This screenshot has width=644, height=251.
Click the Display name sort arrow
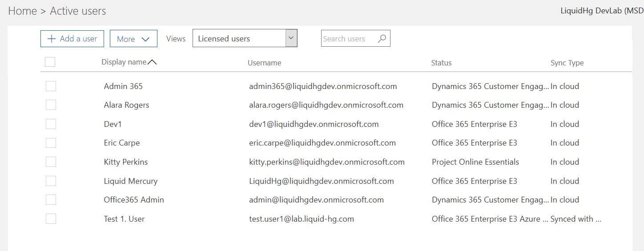coord(152,62)
